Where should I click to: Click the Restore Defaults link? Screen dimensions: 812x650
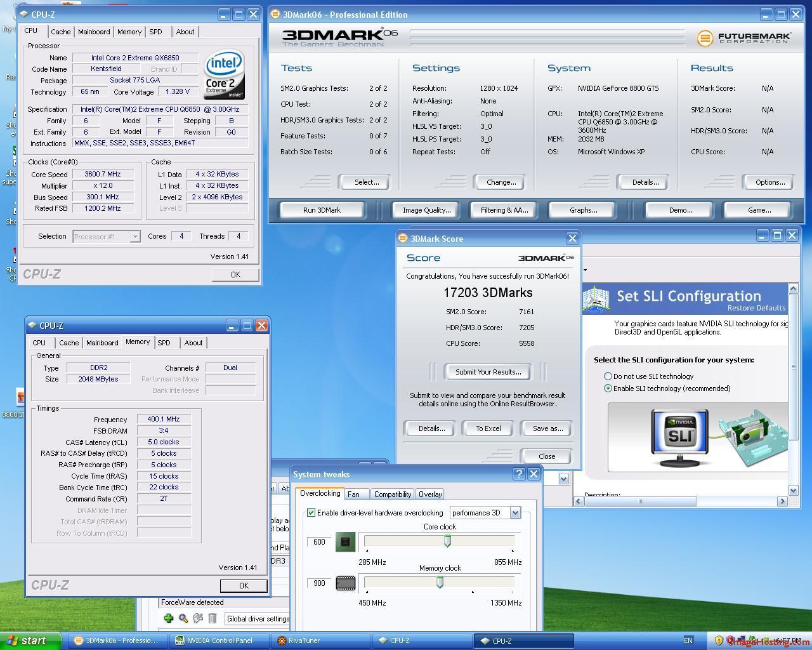pos(756,308)
